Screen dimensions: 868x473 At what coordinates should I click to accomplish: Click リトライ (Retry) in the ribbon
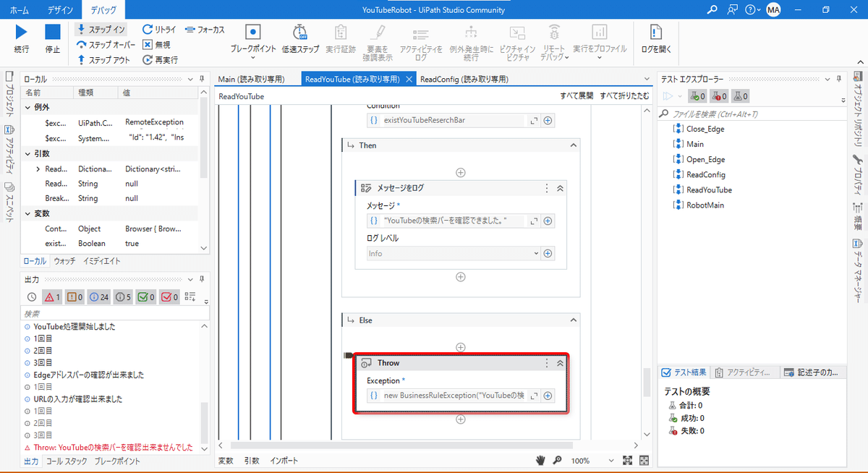coord(159,30)
